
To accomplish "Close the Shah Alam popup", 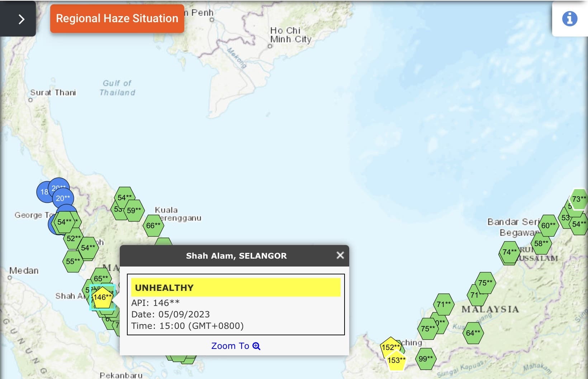I will (x=340, y=255).
